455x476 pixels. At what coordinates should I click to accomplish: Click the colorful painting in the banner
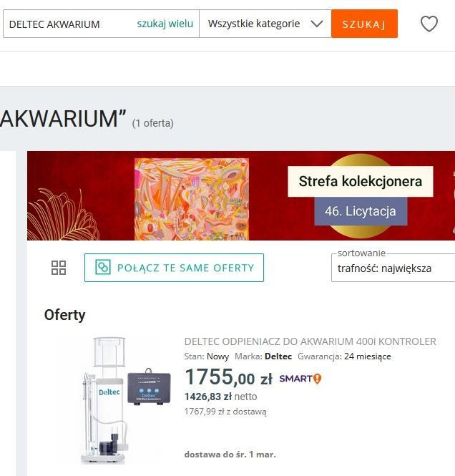click(192, 199)
